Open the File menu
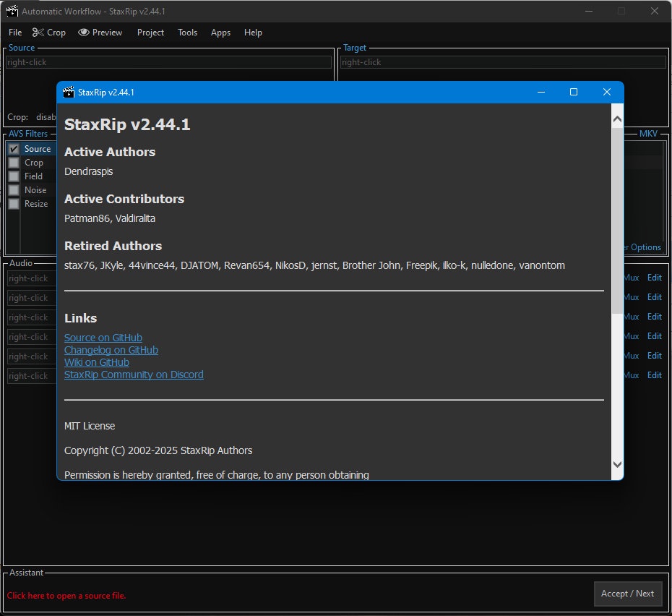Viewport: 672px width, 616px height. pyautogui.click(x=15, y=33)
